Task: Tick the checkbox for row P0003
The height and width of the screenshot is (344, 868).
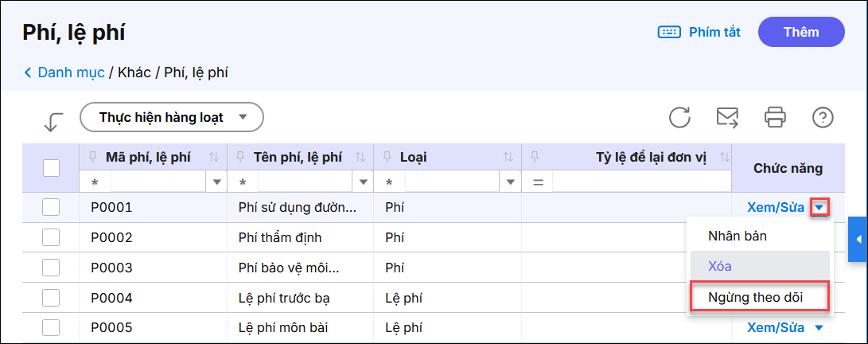Action: pos(51,268)
